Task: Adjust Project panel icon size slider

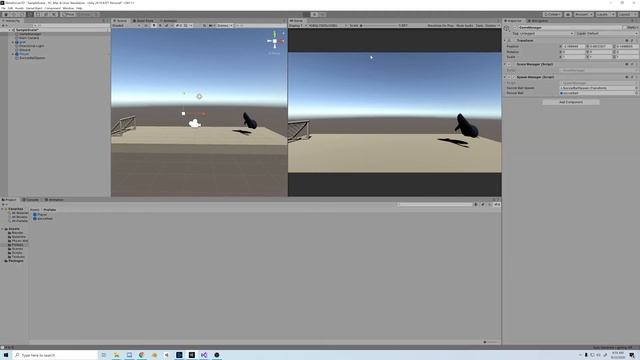Action: point(491,342)
